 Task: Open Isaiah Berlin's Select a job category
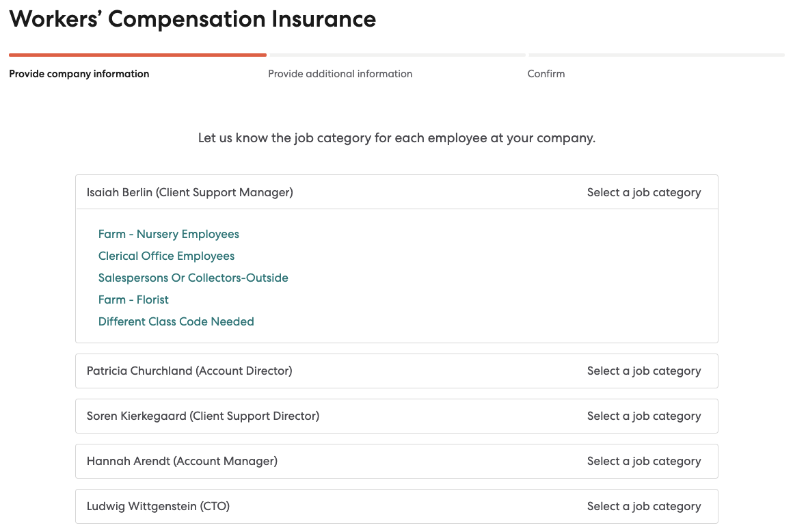pyautogui.click(x=644, y=193)
